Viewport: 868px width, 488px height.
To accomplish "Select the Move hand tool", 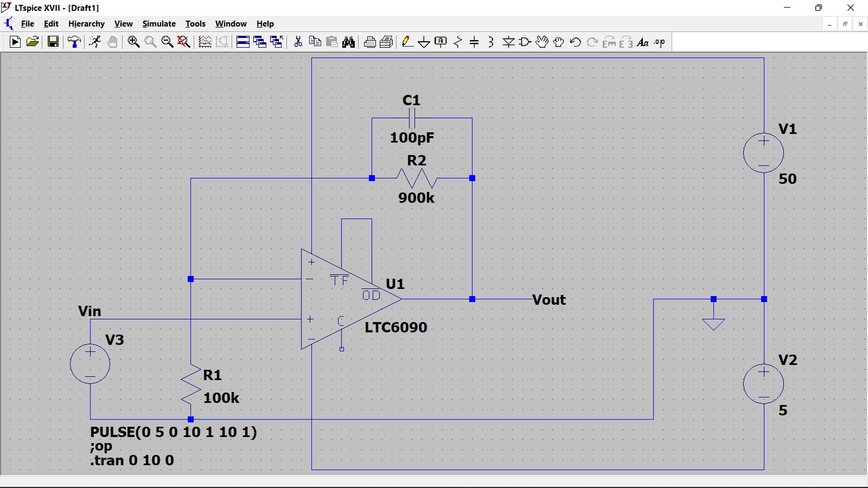I will (x=542, y=42).
